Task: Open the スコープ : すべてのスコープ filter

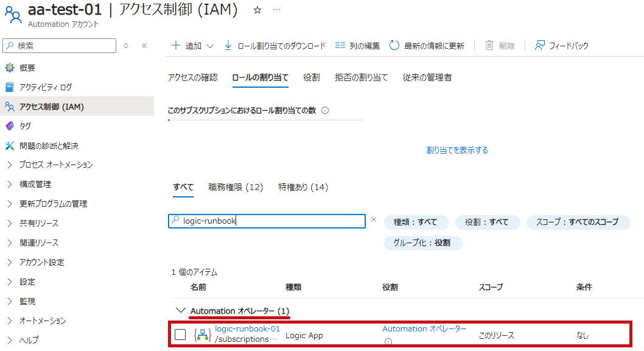Action: coord(578,222)
